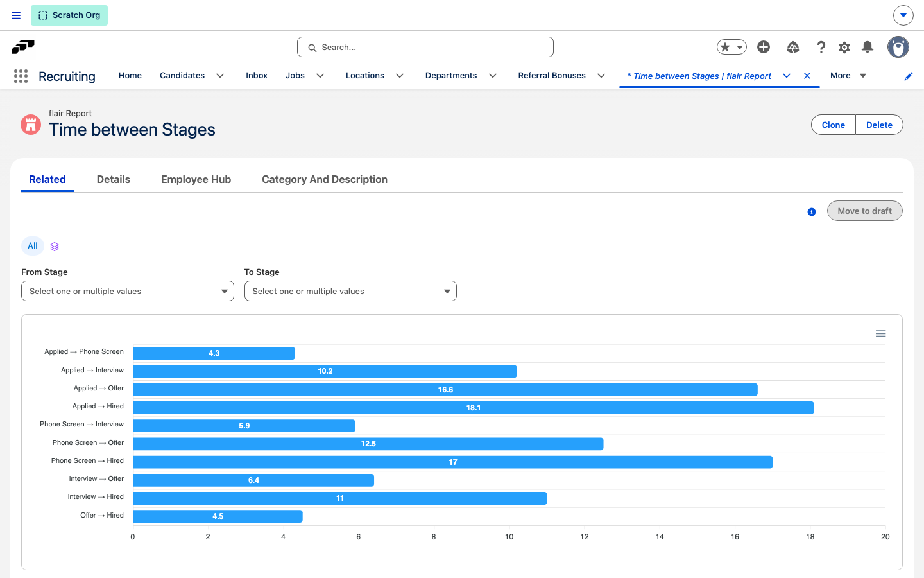
Task: Switch to the Employee Hub tab
Action: (x=196, y=180)
